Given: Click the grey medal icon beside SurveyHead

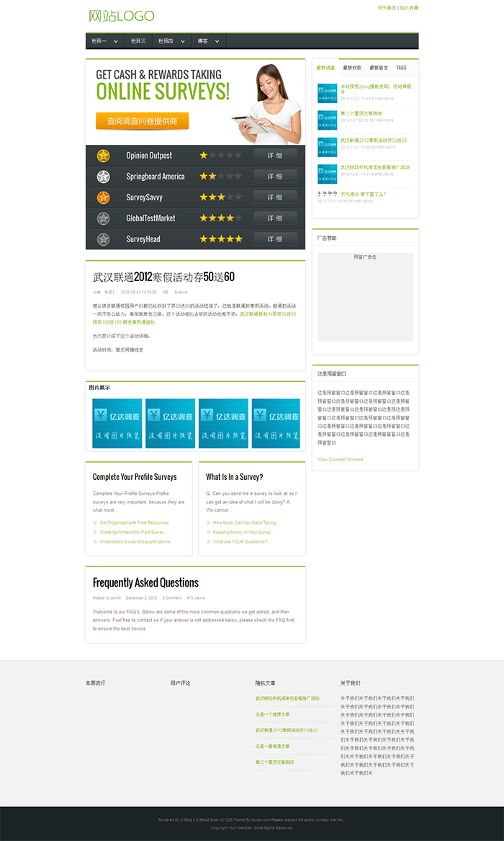Looking at the screenshot, I should coord(104,239).
